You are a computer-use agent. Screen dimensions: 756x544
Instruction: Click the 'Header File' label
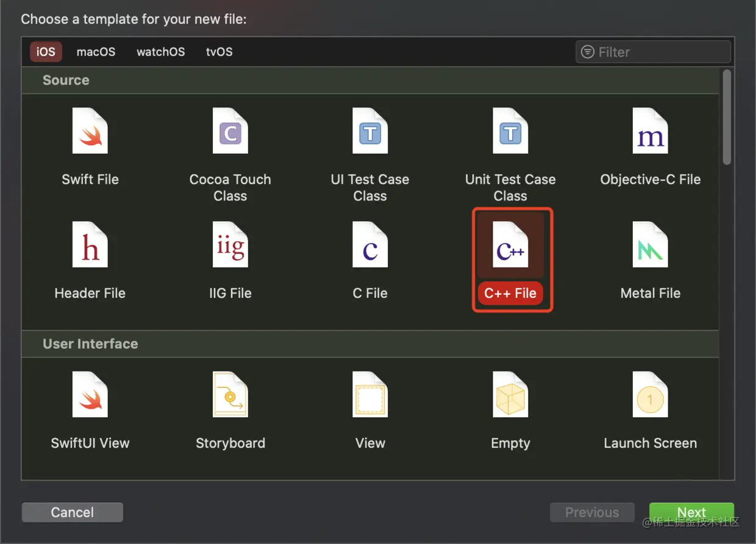click(90, 293)
